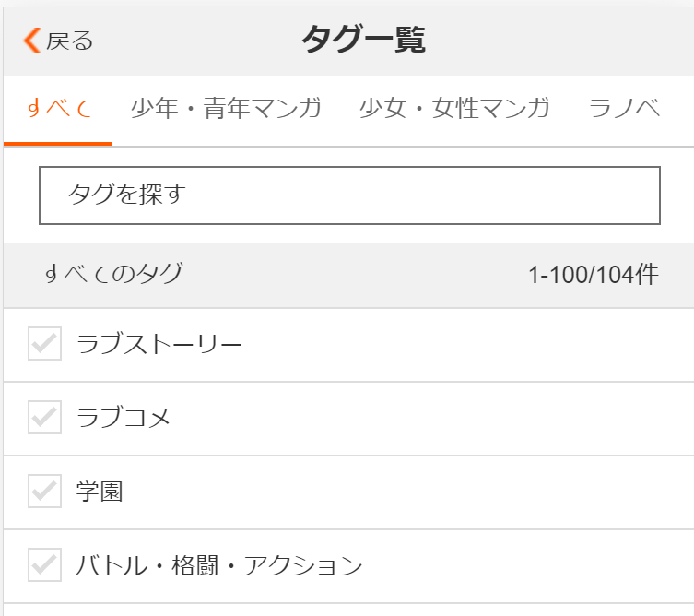This screenshot has height=616, width=694.
Task: Enable the 学園 tag checkbox
Action: (x=44, y=491)
